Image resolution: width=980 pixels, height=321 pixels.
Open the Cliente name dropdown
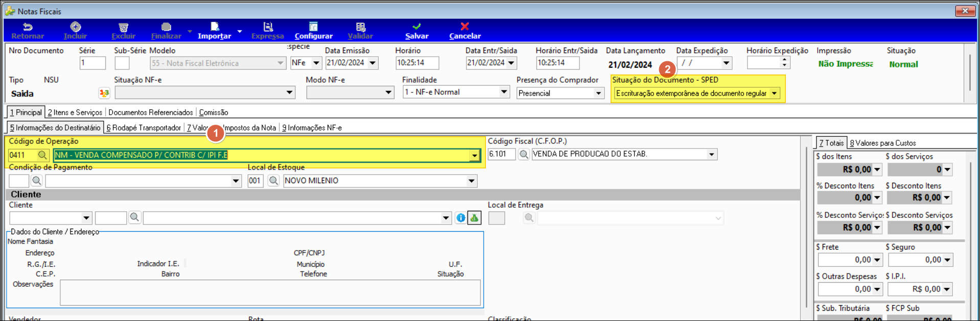coord(446,218)
